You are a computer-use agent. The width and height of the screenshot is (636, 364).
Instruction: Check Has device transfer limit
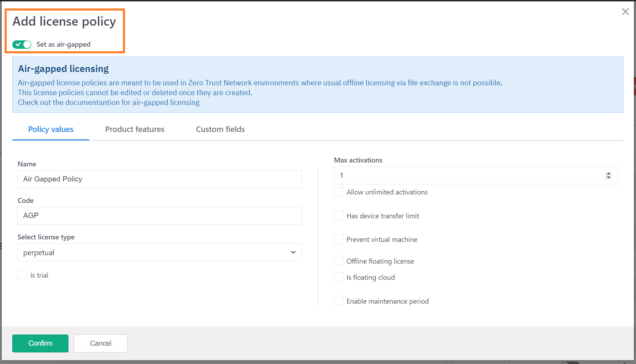coord(339,216)
